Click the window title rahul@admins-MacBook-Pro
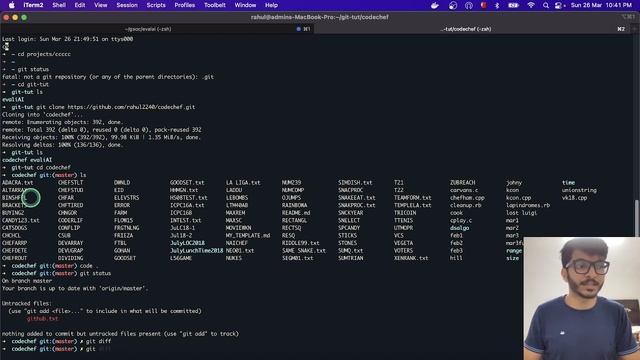The width and height of the screenshot is (640, 360). click(320, 17)
